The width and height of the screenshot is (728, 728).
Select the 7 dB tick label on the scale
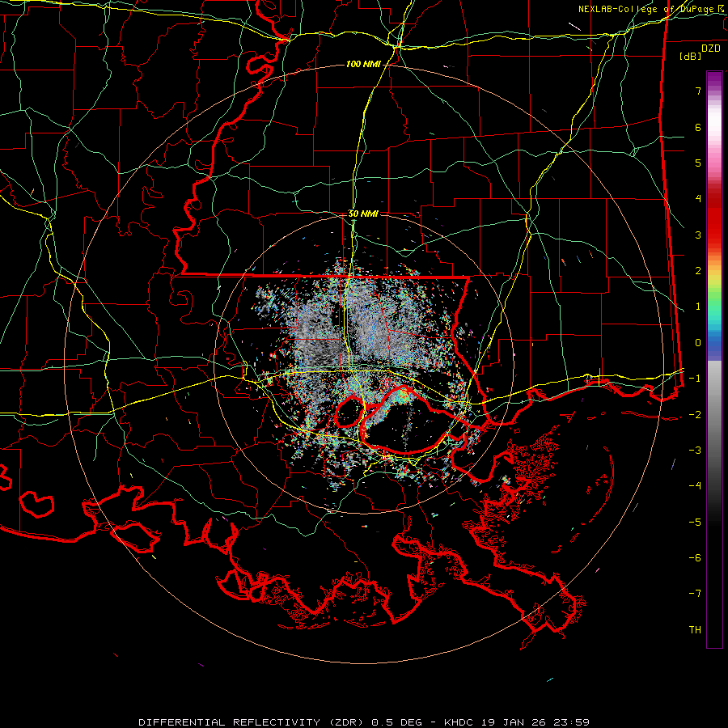click(698, 91)
